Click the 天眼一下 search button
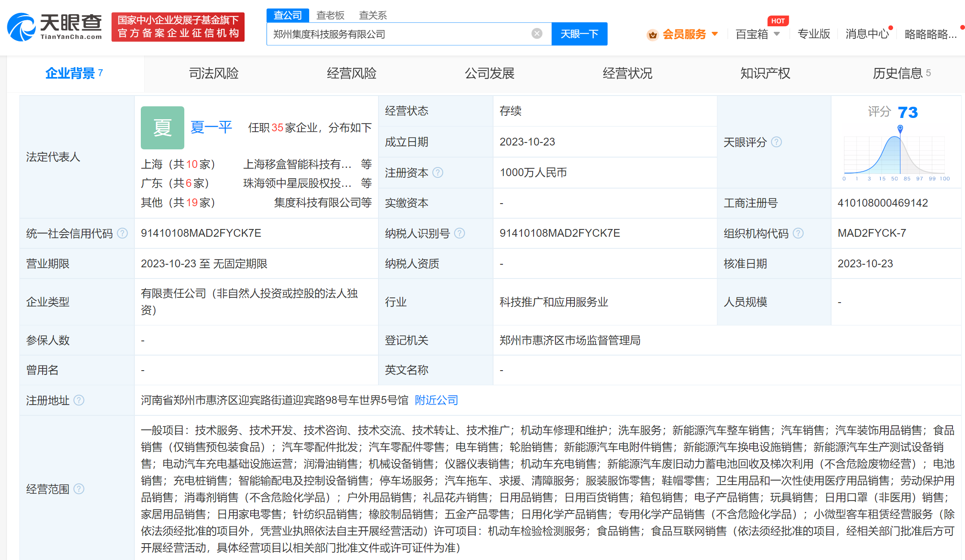965x560 pixels. click(579, 34)
